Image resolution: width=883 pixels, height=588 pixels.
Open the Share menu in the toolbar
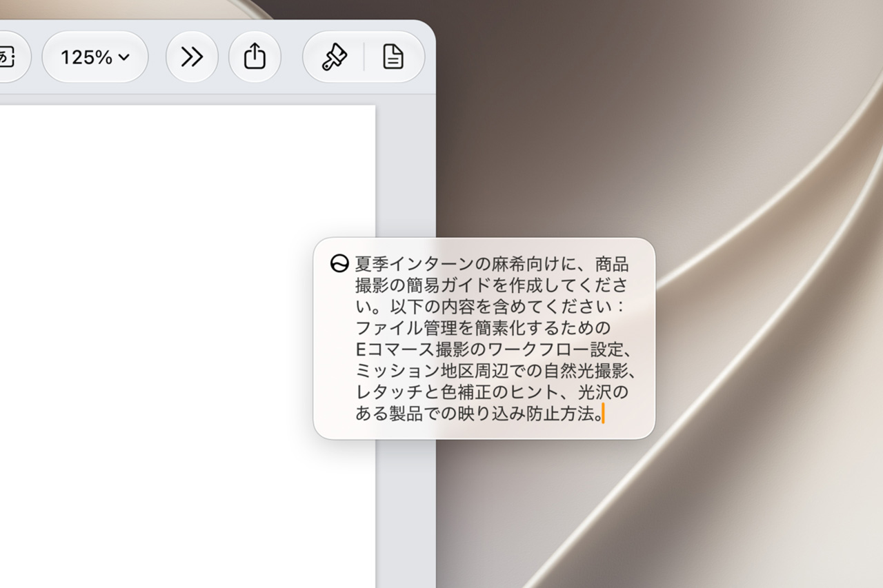(255, 57)
